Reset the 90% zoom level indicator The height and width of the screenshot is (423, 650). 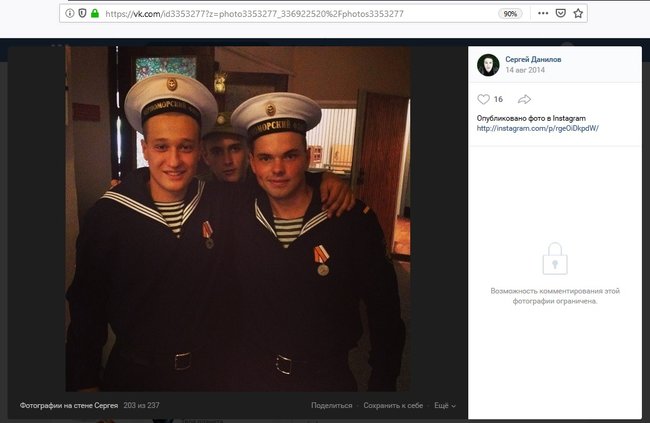(x=510, y=14)
